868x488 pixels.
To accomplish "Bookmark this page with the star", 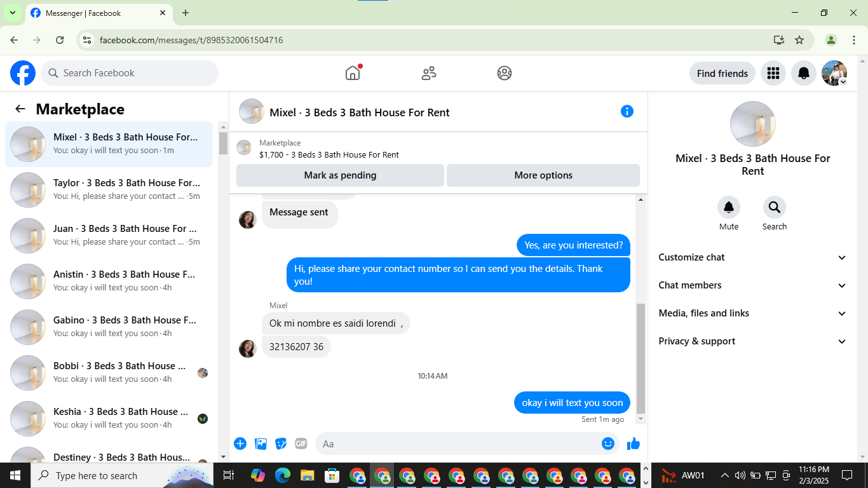I will [x=799, y=40].
